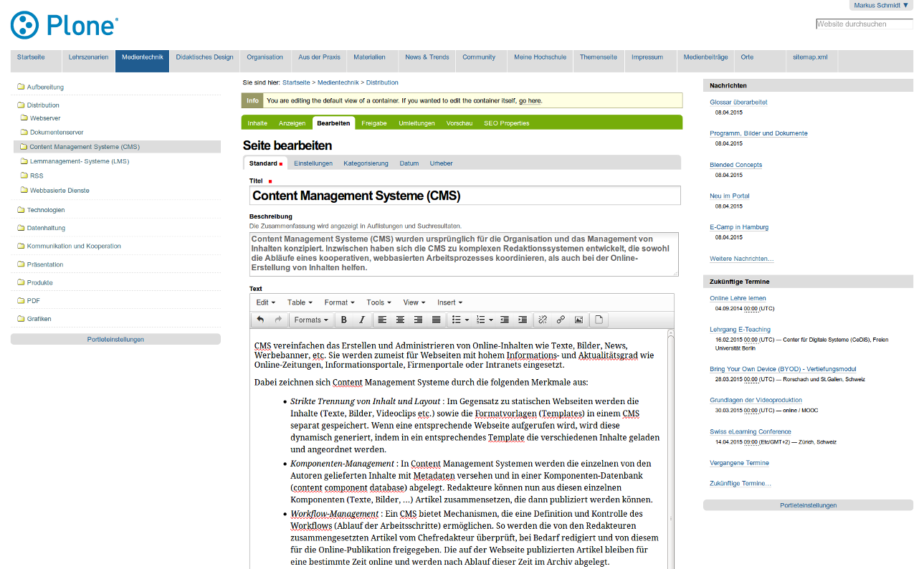Image resolution: width=924 pixels, height=569 pixels.
Task: Click the undo arrow in editor toolbar
Action: [260, 320]
